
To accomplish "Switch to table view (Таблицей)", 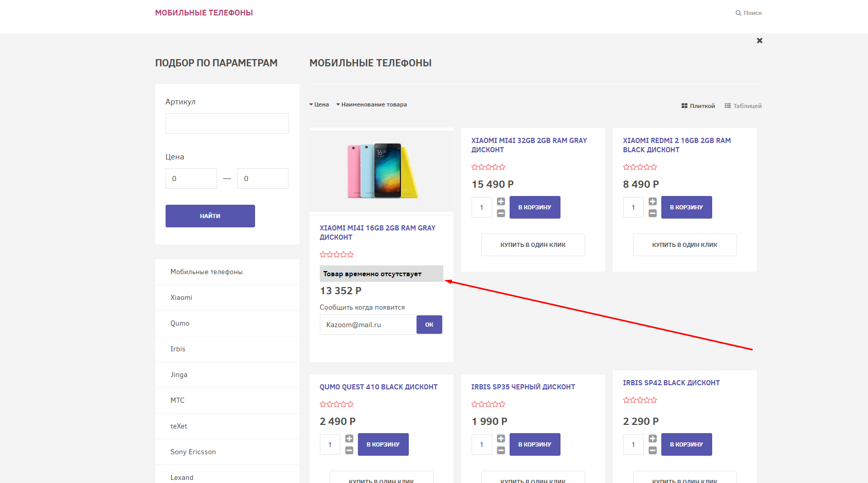I will click(x=743, y=106).
